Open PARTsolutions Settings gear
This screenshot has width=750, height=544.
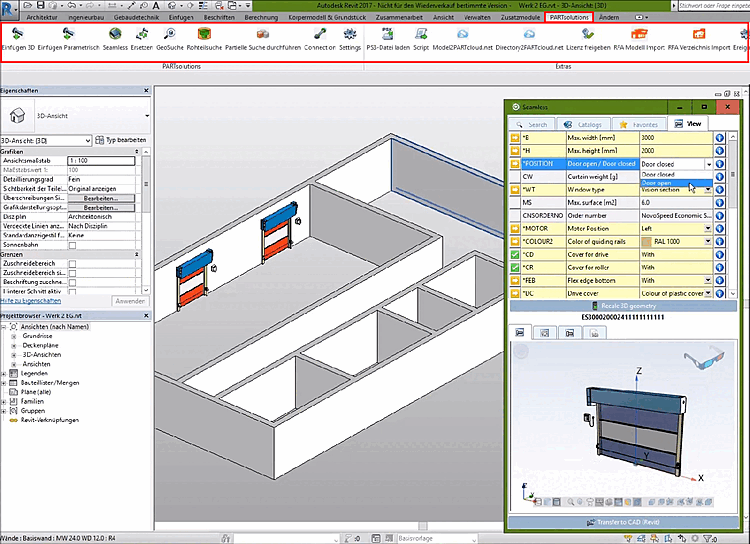pos(350,33)
